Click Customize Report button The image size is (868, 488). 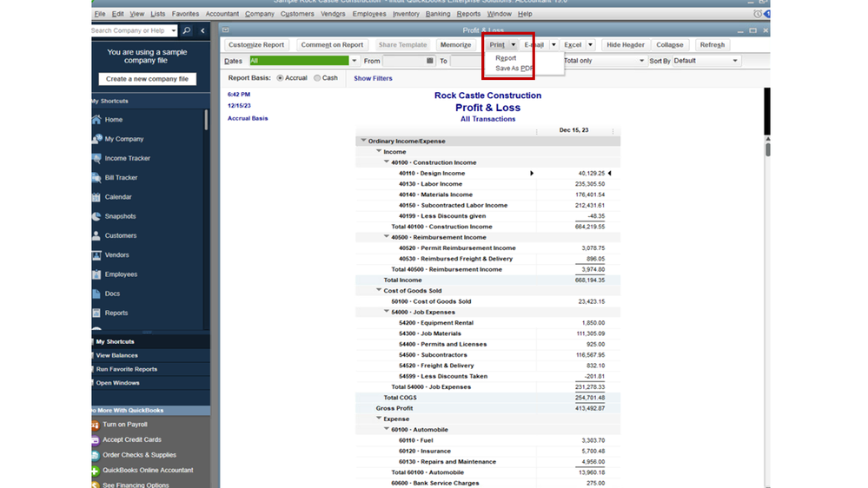pyautogui.click(x=255, y=45)
